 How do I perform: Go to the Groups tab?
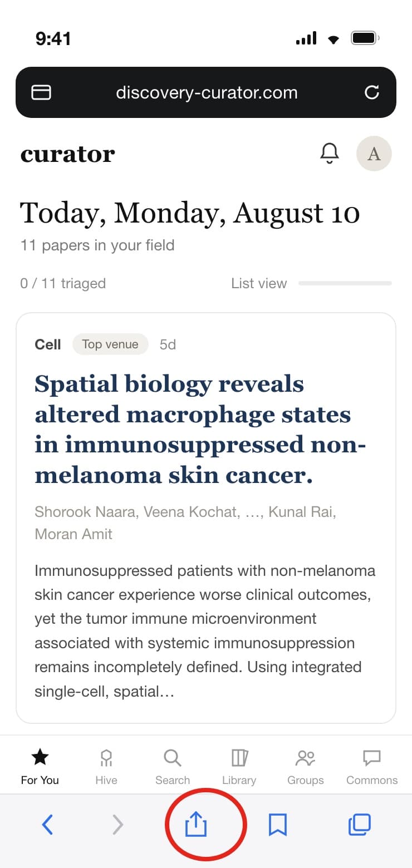coord(306,767)
